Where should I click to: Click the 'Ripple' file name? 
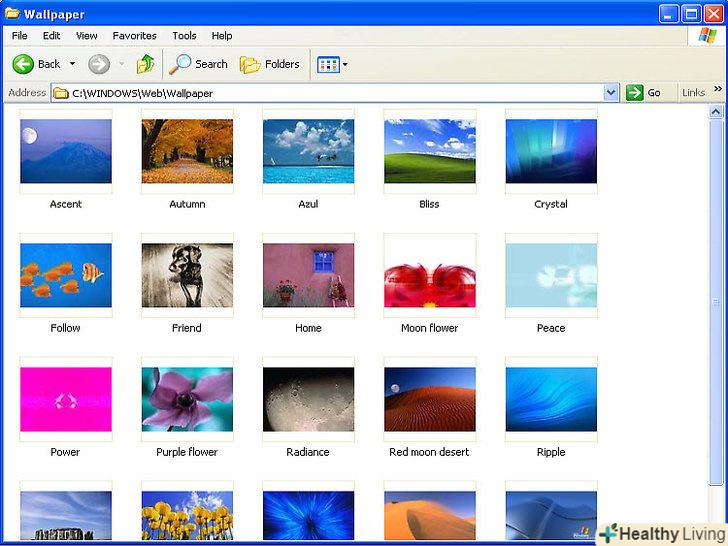tap(551, 452)
